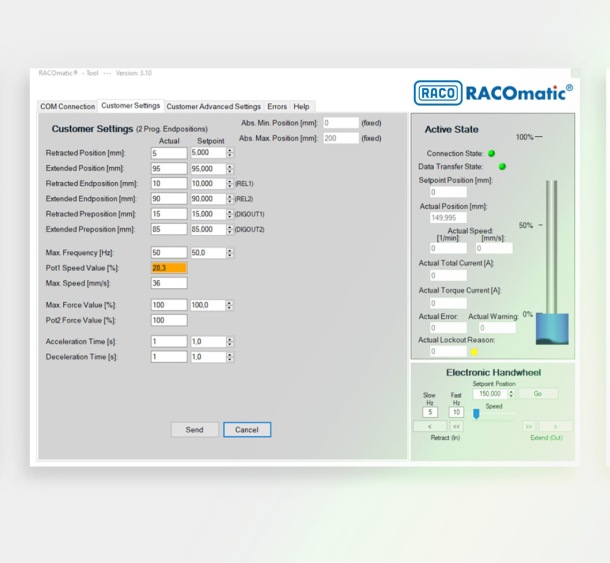This screenshot has height=563, width=610.
Task: Click the Extended Position setpoint field
Action: (x=206, y=169)
